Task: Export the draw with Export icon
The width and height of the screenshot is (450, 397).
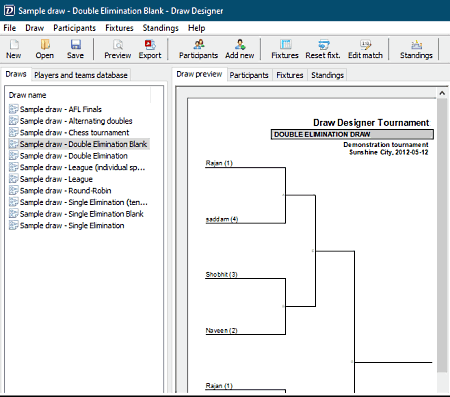Action: tap(150, 49)
